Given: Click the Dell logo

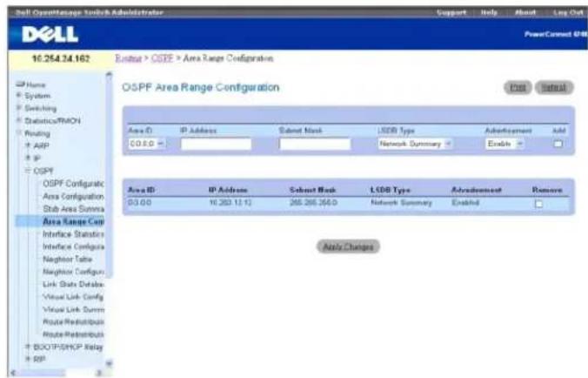Looking at the screenshot, I should pyautogui.click(x=50, y=35).
